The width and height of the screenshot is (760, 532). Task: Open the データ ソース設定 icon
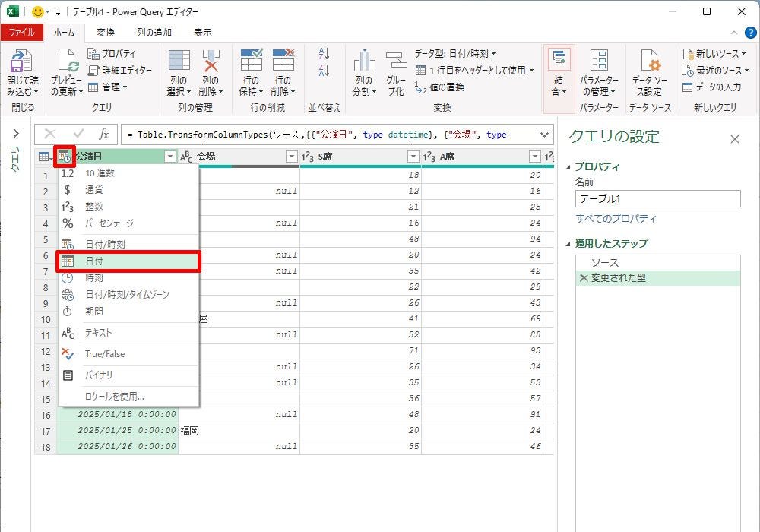tap(649, 61)
